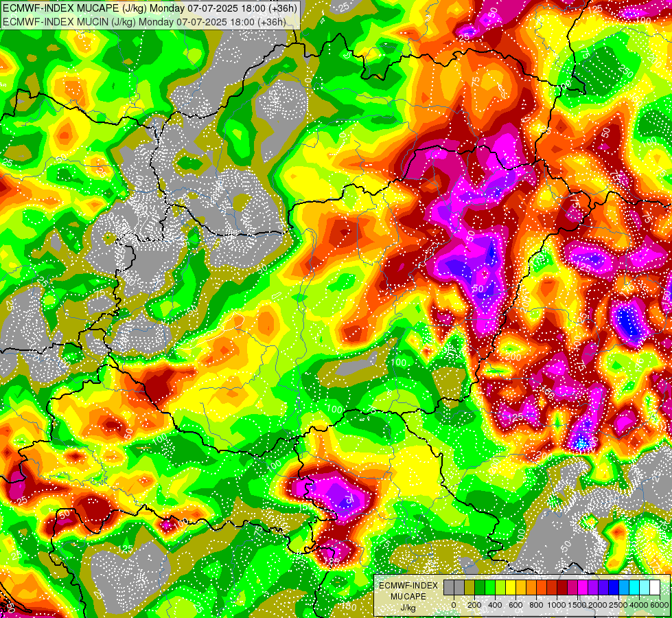
Task: Select the white swatch at legend end
Action: 654,588
